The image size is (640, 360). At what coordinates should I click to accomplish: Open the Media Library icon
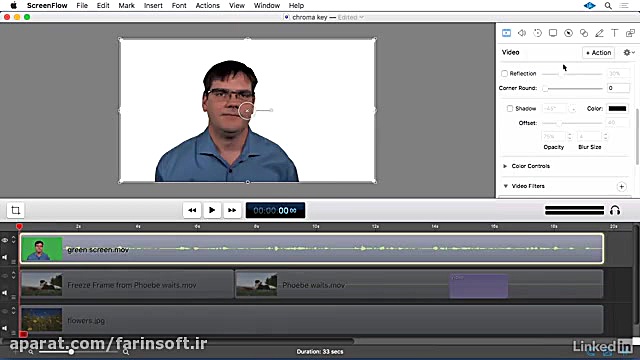coord(630,33)
